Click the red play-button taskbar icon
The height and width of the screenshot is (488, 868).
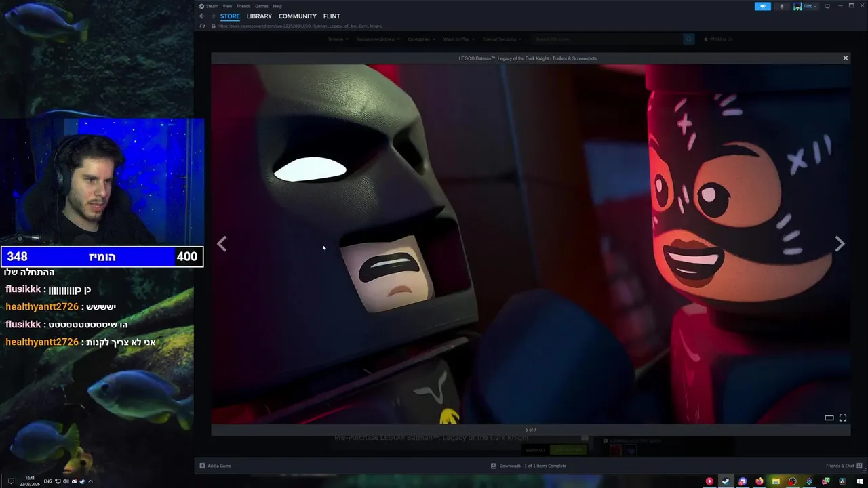[x=709, y=481]
